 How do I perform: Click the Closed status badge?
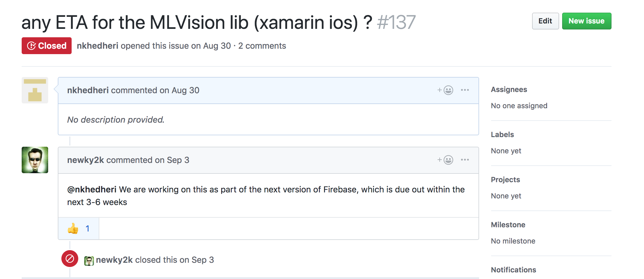point(46,46)
